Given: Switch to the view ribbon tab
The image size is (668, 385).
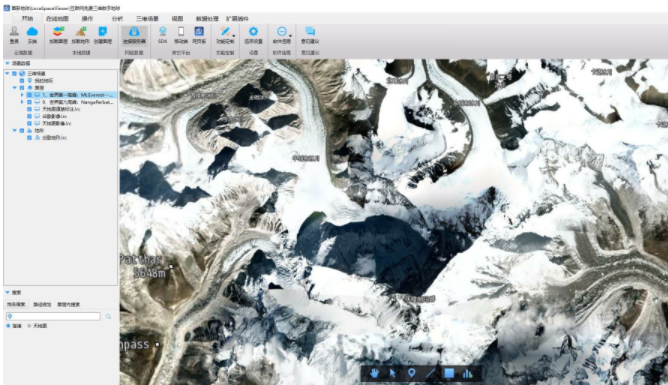Looking at the screenshot, I should click(177, 19).
